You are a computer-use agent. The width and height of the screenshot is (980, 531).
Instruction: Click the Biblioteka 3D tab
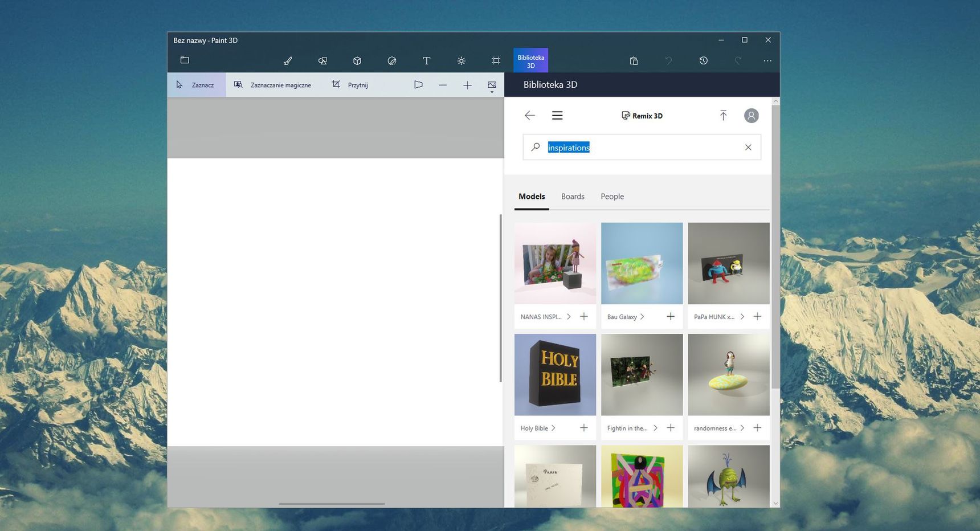pyautogui.click(x=530, y=60)
